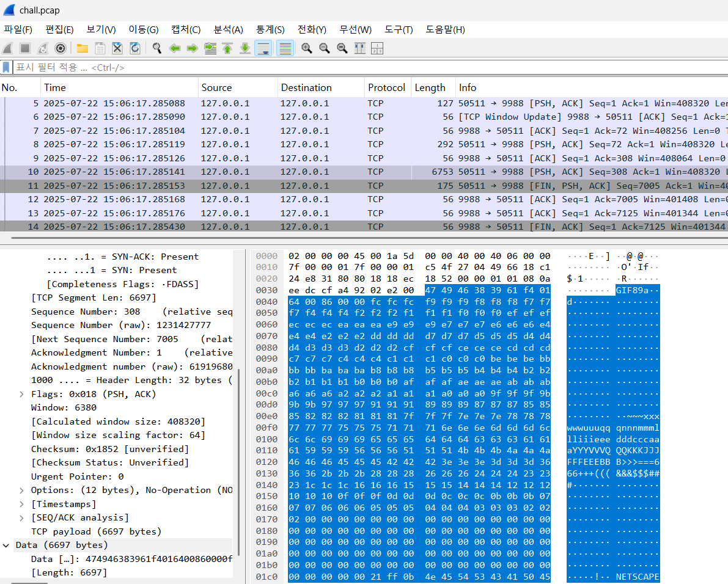Sort by the Source column header
Screen dimensions: 728x584
238,88
